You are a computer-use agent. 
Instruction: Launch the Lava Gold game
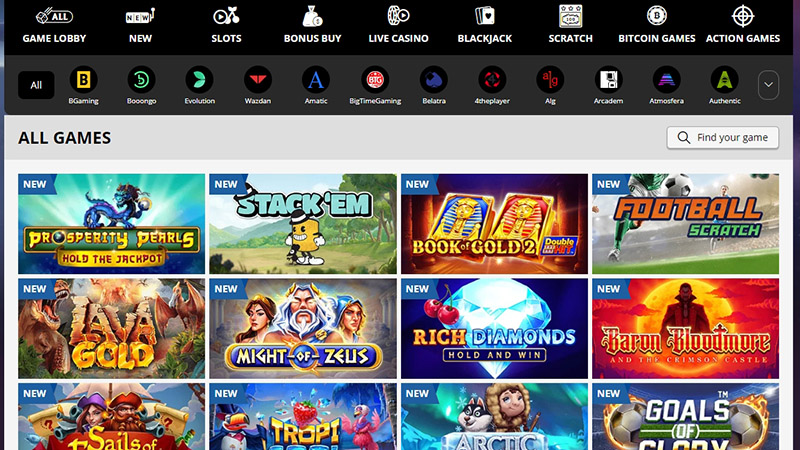(111, 329)
